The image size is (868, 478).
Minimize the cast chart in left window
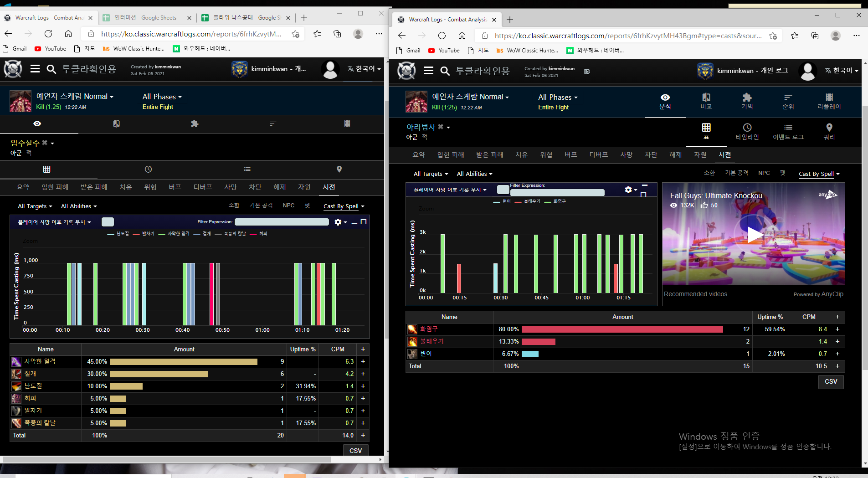click(x=354, y=222)
